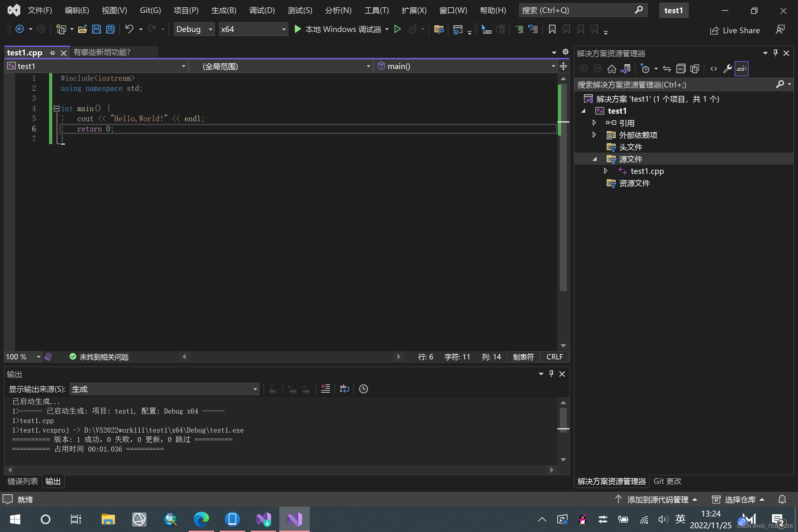Open the Debug configuration dropdown

point(194,29)
